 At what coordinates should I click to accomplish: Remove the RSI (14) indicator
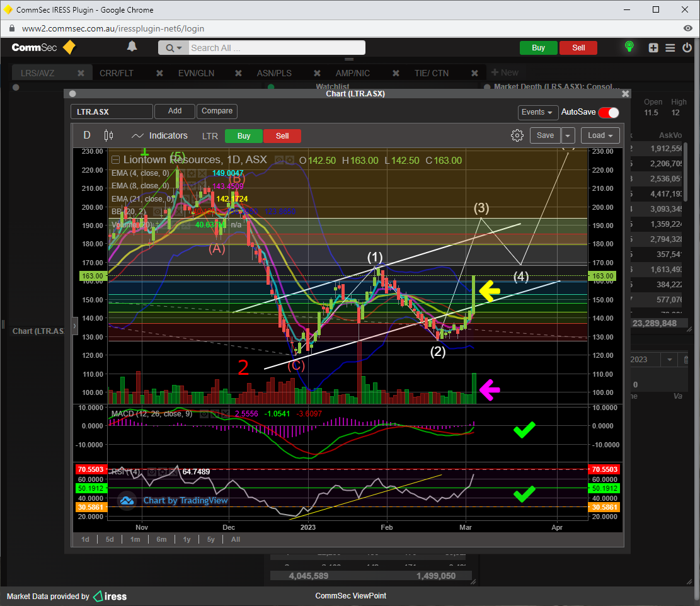[173, 472]
